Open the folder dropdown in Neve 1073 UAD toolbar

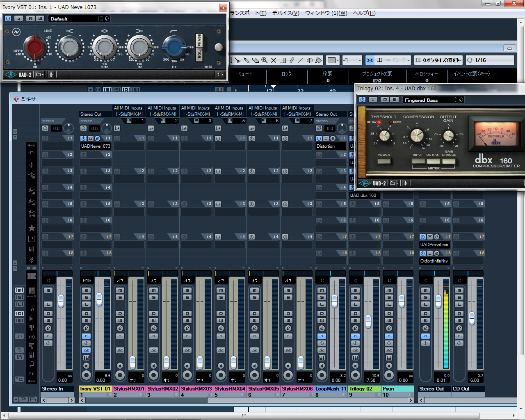(39, 75)
